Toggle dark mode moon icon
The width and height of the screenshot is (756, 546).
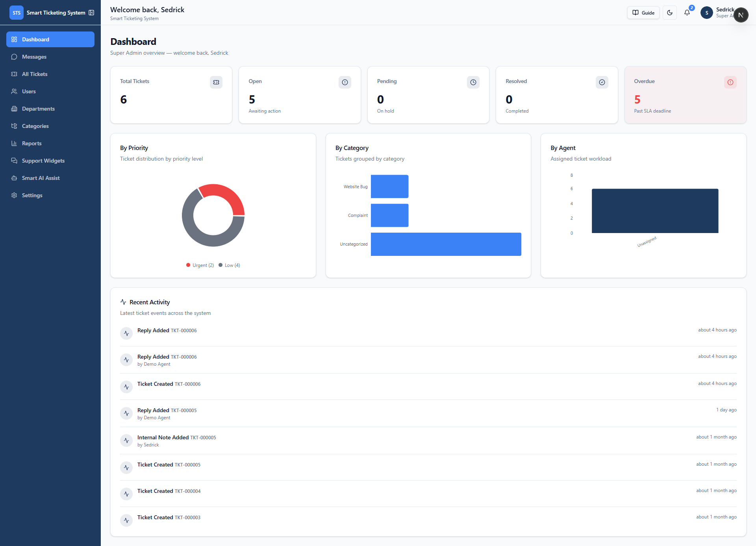point(670,13)
